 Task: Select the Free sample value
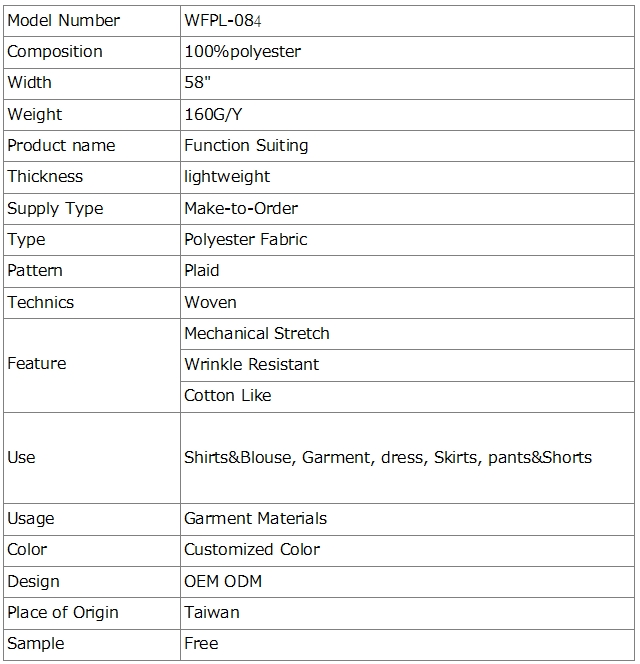click(x=201, y=643)
